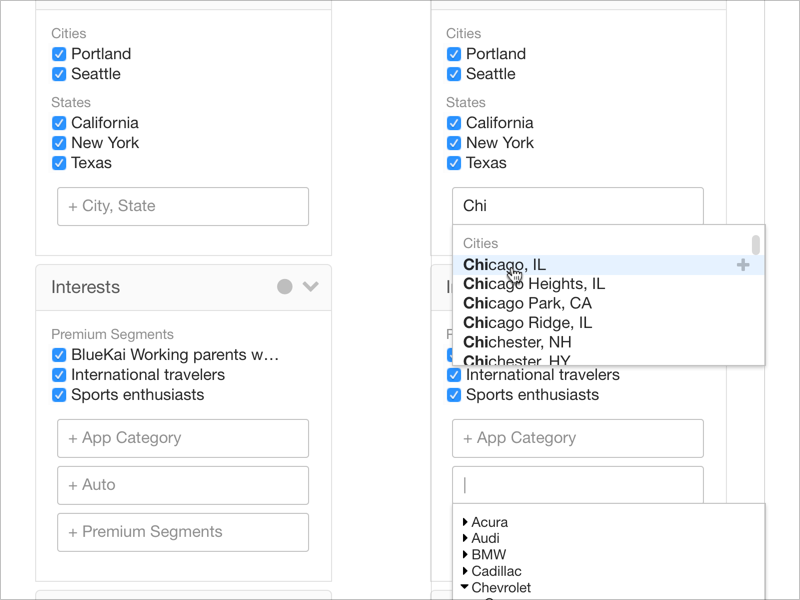This screenshot has width=800, height=600.
Task: Collapse the expanded Chevrolet brand list
Action: coord(466,587)
